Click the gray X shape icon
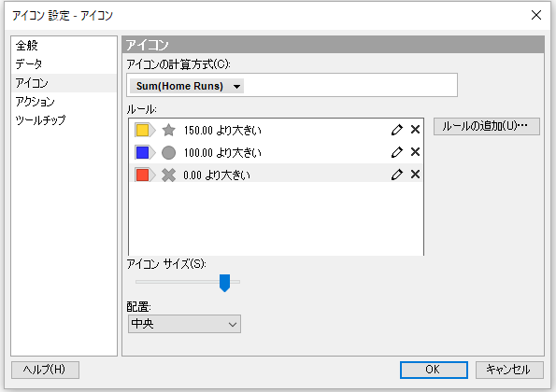556x392 pixels. coord(169,175)
